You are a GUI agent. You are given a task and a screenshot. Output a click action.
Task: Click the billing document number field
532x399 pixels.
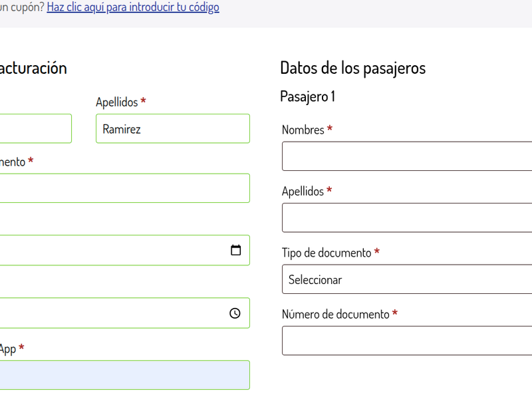click(125, 188)
